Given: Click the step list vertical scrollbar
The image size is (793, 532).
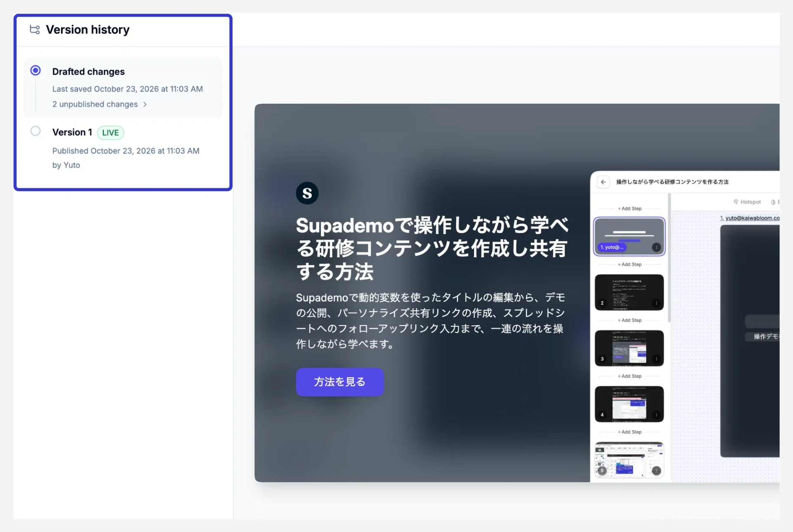Looking at the screenshot, I should (x=669, y=258).
